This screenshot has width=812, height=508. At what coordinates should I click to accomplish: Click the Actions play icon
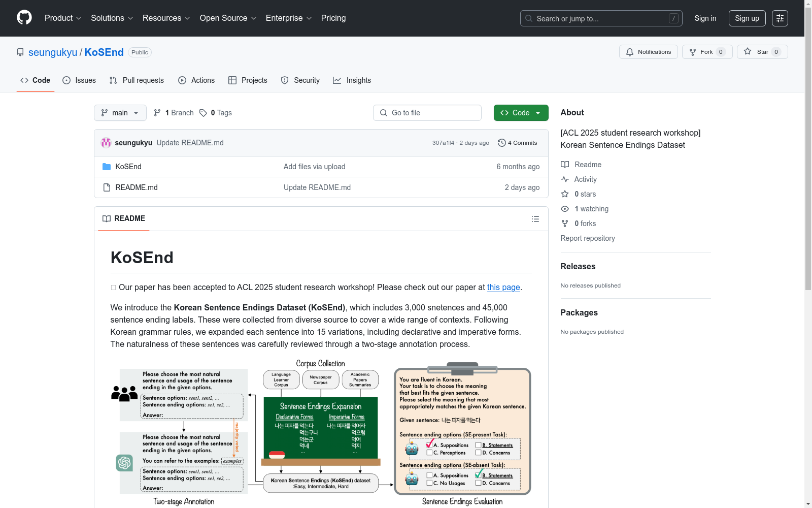182,80
